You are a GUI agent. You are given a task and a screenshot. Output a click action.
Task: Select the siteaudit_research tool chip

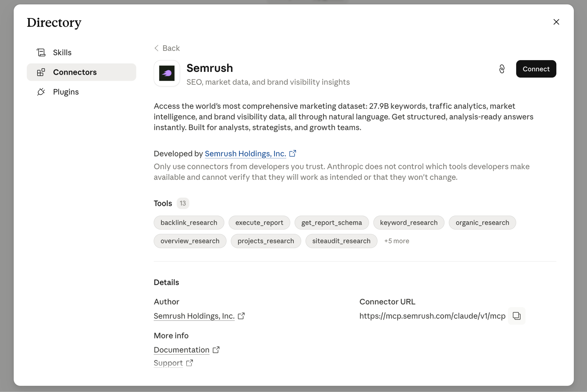pyautogui.click(x=341, y=241)
